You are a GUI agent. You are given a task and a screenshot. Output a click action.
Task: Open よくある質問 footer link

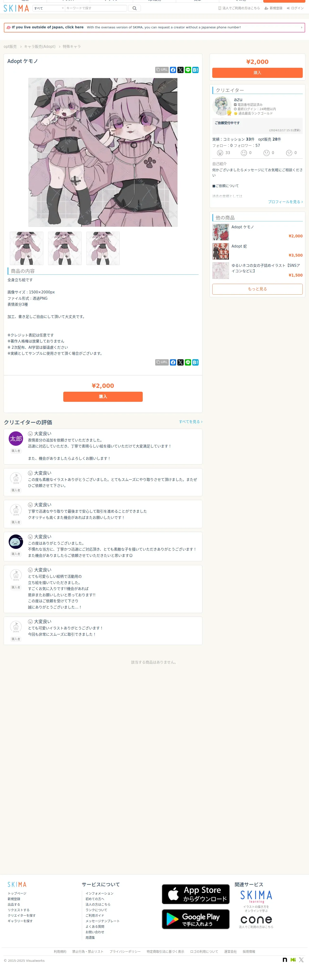(95, 927)
